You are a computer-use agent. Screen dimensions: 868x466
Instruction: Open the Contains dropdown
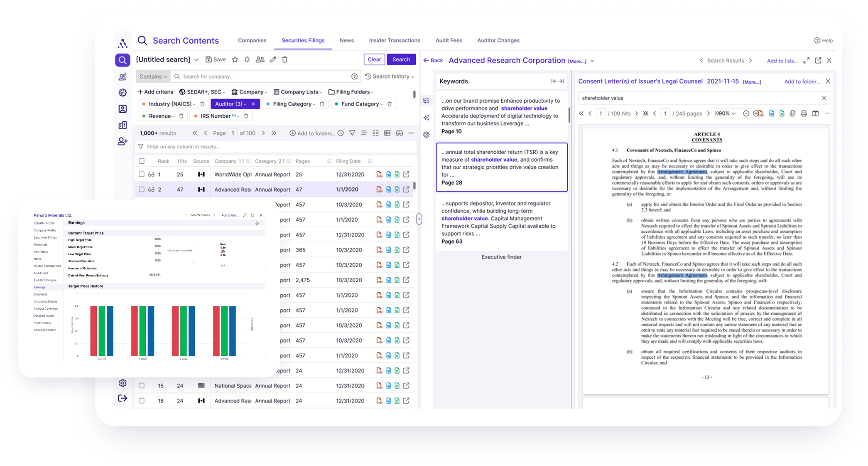(x=153, y=76)
